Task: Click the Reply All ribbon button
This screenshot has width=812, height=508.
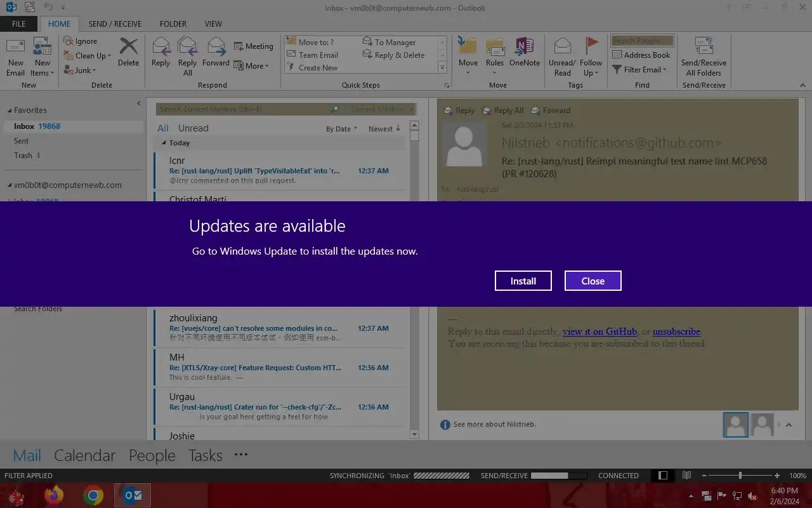Action: pyautogui.click(x=187, y=57)
